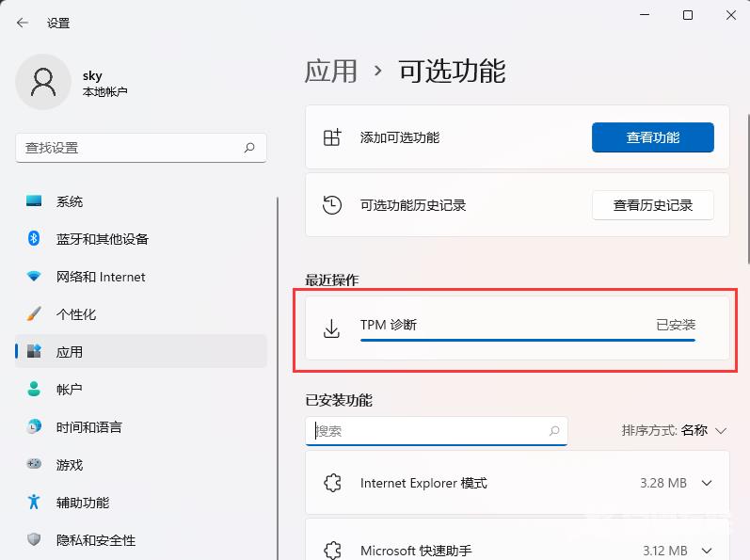Select the 应用 apps icon in the sidebar
The height and width of the screenshot is (560, 750).
(34, 351)
